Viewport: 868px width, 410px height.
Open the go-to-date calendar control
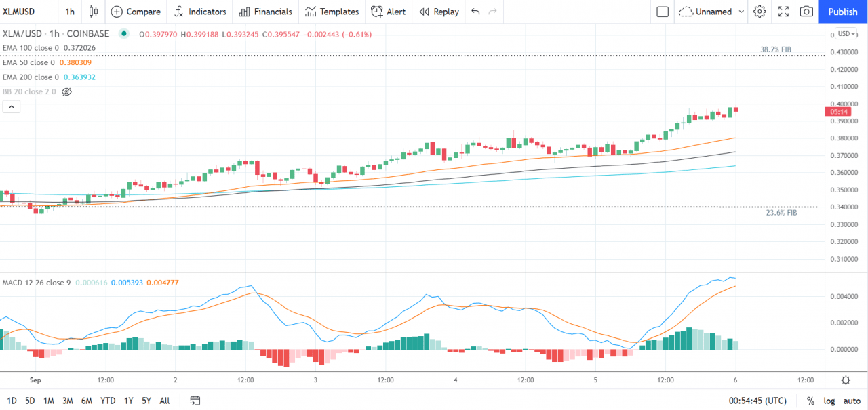(x=195, y=401)
